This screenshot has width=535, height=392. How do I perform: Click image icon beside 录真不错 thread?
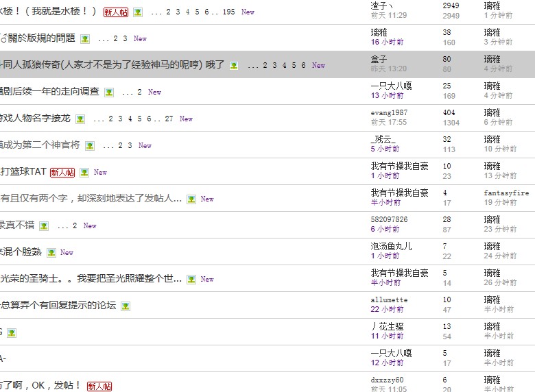click(x=44, y=225)
